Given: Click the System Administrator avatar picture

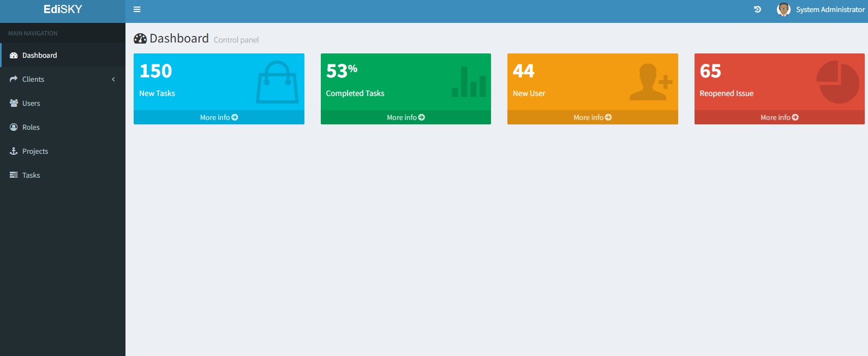Looking at the screenshot, I should [783, 9].
